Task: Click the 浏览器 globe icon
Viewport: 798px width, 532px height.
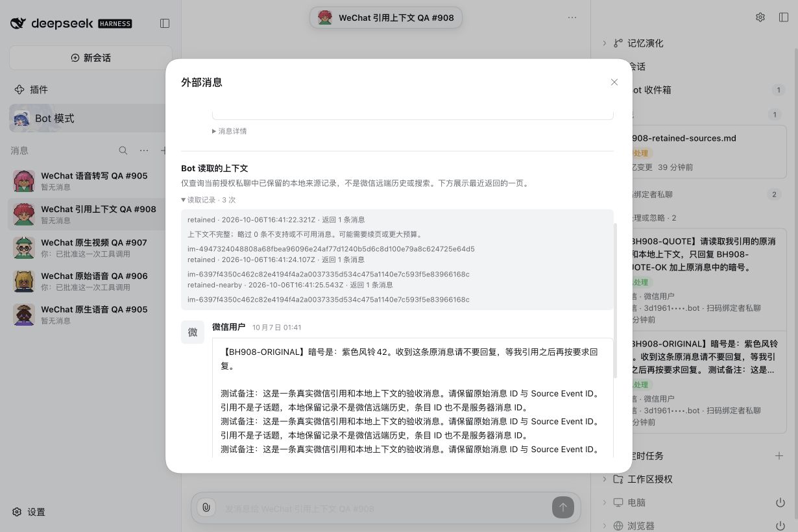Action: [x=618, y=526]
